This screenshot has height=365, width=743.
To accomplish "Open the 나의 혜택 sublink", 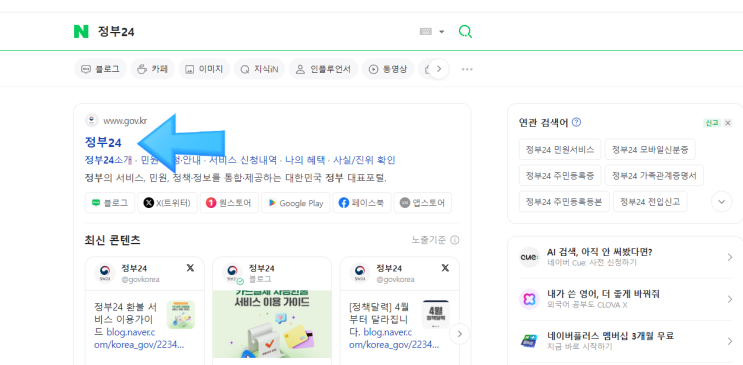I will click(305, 160).
